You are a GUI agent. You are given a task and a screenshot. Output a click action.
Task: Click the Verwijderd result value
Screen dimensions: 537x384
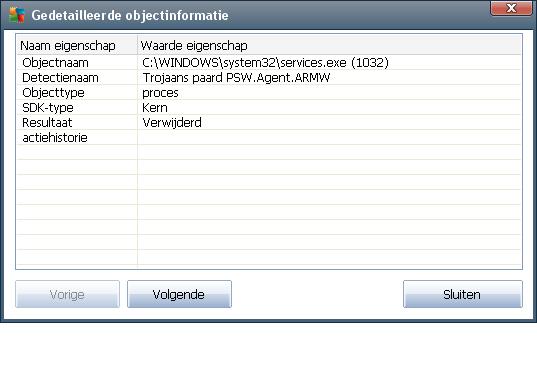click(172, 123)
